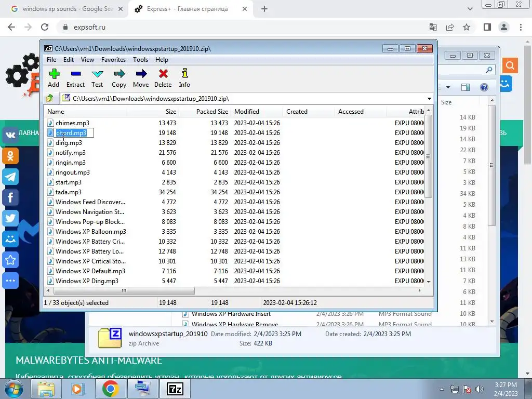Open Chrome profile avatar

(x=504, y=27)
